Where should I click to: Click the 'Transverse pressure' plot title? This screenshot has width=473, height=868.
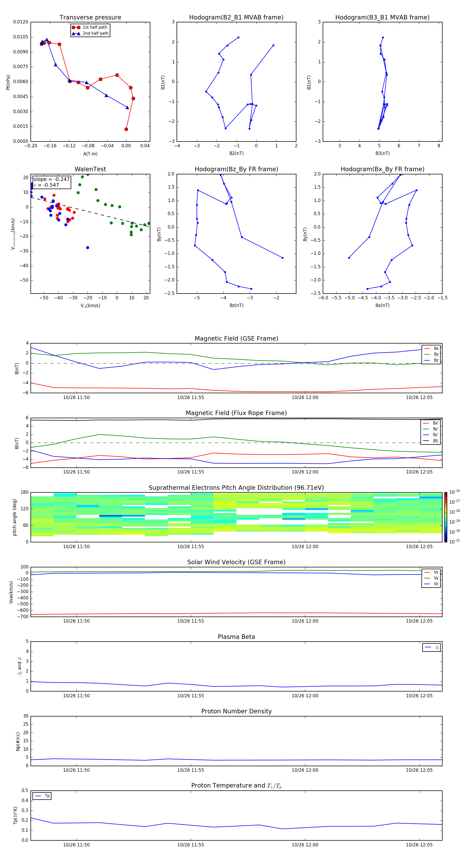[x=90, y=18]
